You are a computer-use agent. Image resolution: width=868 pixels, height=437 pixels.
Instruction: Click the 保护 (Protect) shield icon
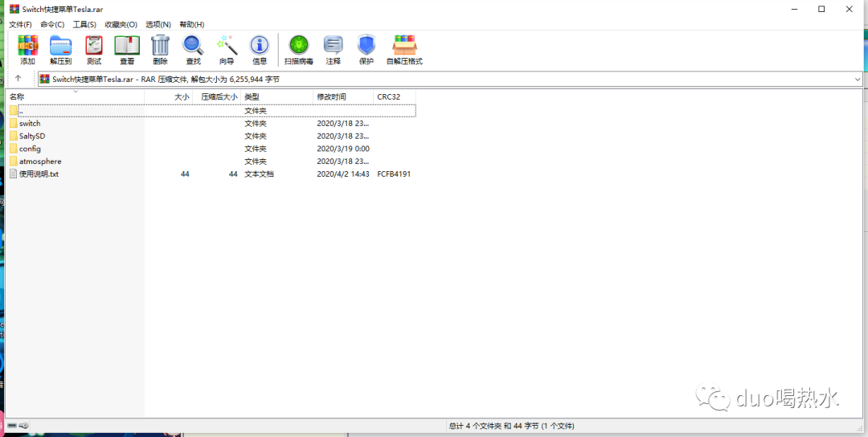(x=366, y=45)
